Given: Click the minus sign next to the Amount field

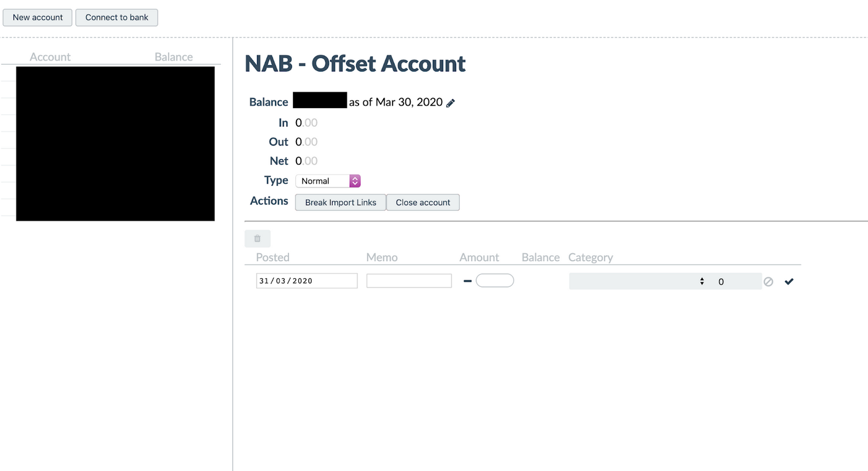Looking at the screenshot, I should tap(467, 281).
